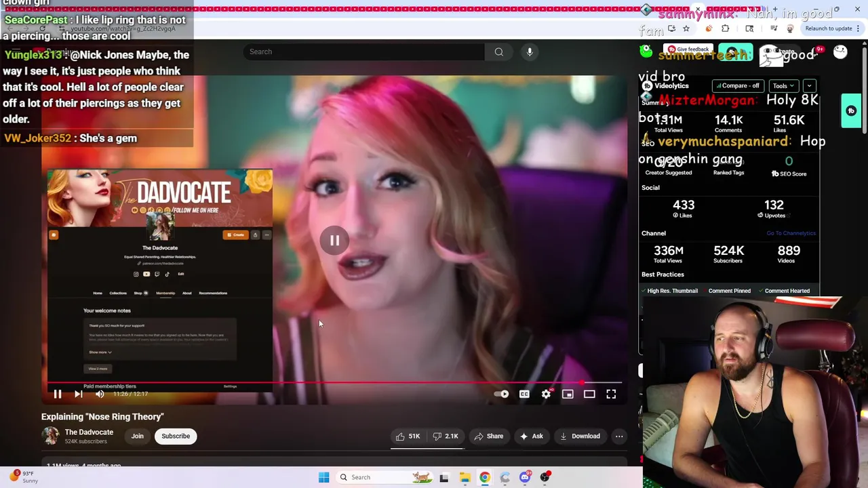This screenshot has width=868, height=488.
Task: Share the video
Action: click(x=489, y=436)
